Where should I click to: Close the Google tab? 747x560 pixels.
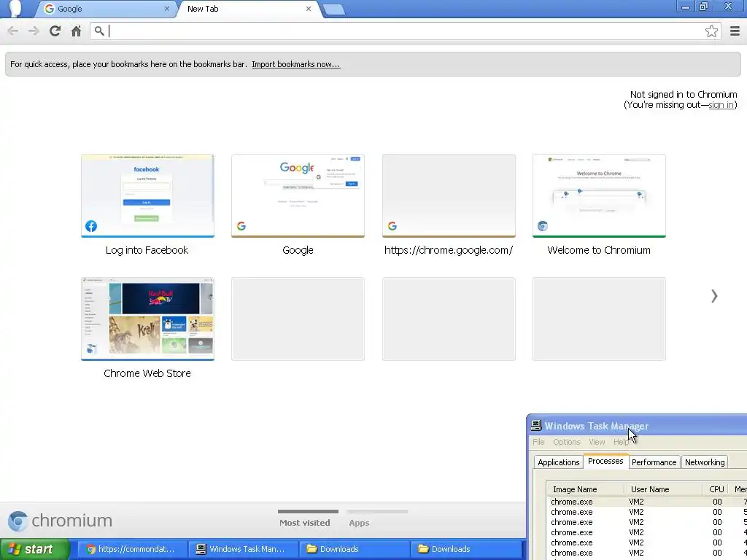point(167,9)
